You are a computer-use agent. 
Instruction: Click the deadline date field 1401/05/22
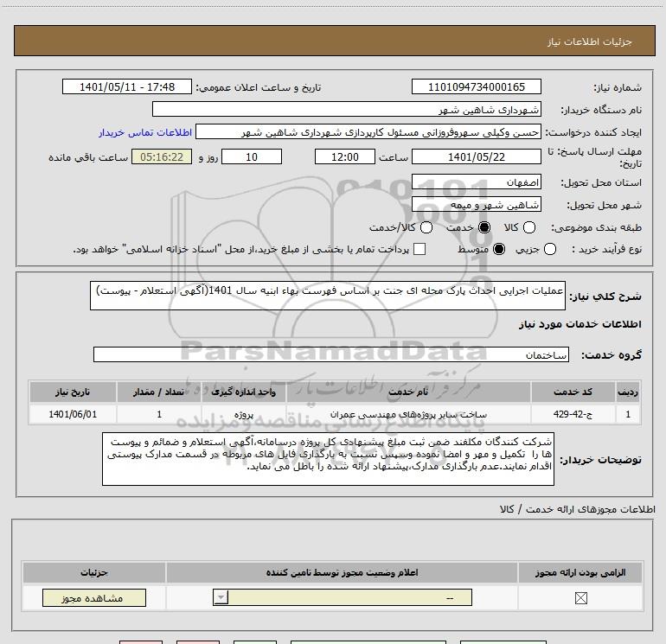click(x=476, y=156)
